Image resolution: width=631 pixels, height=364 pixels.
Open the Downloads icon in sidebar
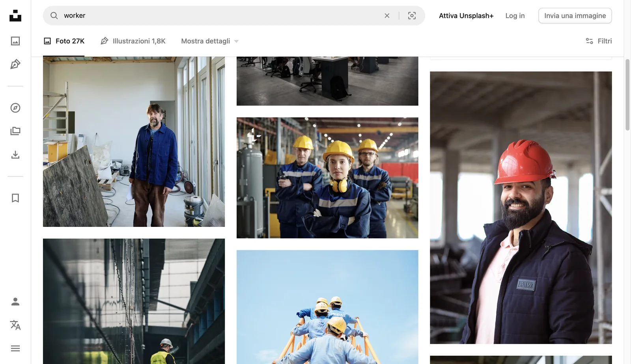pos(15,154)
